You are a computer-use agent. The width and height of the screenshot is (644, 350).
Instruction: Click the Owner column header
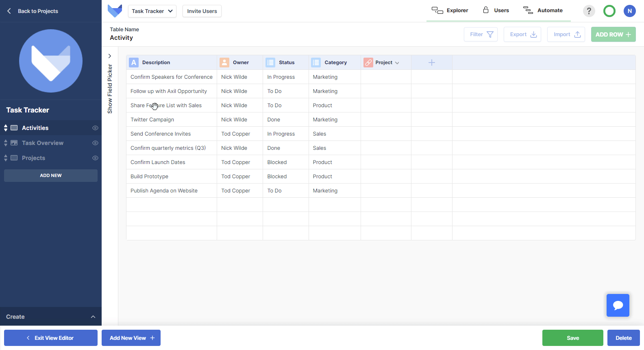(x=240, y=63)
